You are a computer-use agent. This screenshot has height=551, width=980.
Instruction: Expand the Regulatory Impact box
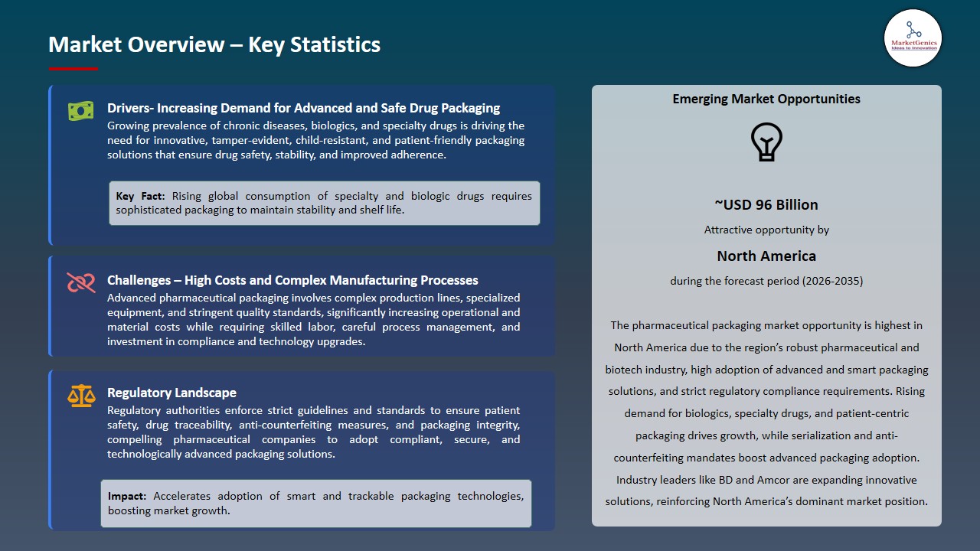[316, 503]
